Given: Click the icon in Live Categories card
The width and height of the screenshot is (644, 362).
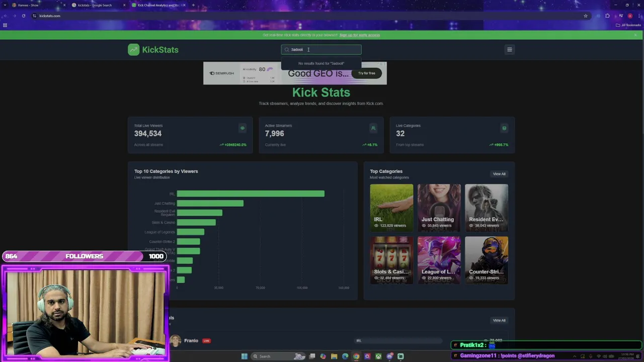Looking at the screenshot, I should point(504,128).
